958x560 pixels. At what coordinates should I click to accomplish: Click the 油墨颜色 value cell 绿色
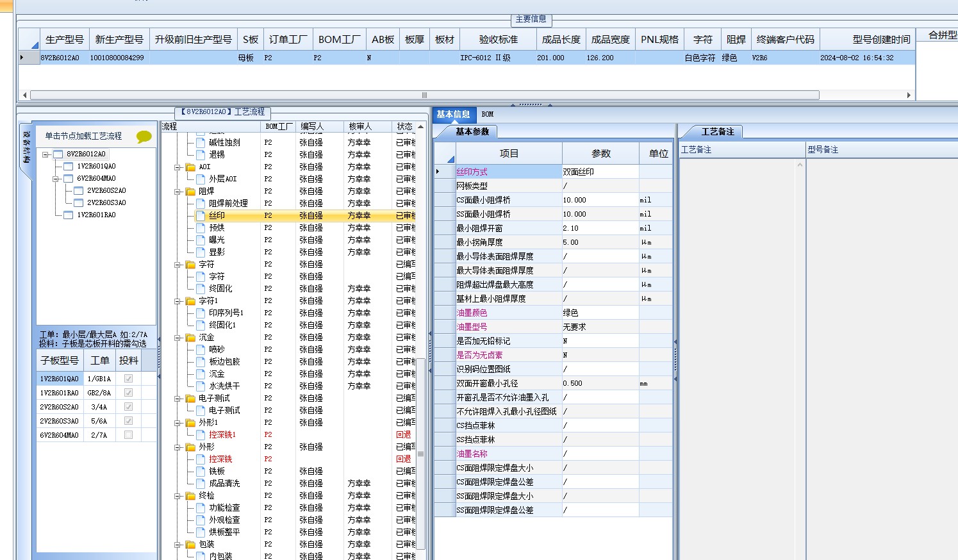coord(600,313)
